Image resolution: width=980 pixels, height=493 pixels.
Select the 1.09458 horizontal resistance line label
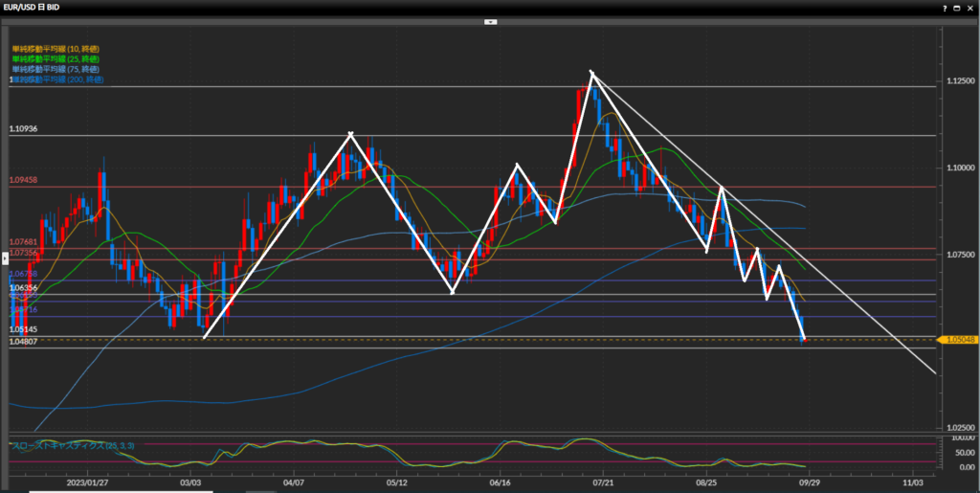click(23, 180)
